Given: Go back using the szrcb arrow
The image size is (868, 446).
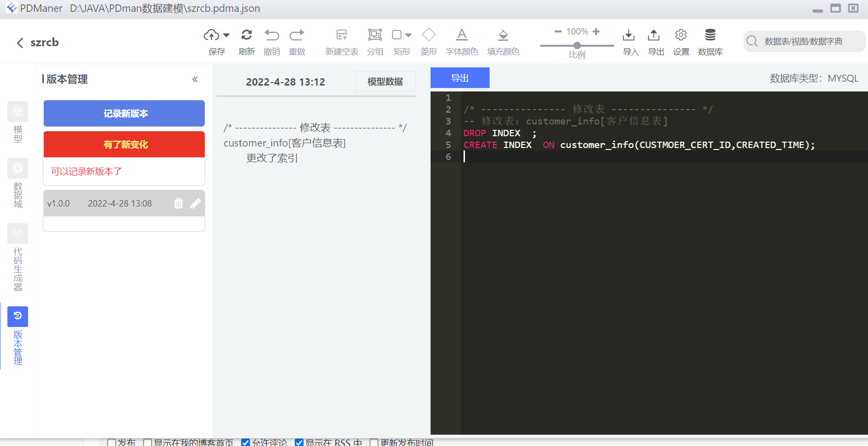Looking at the screenshot, I should pos(20,43).
